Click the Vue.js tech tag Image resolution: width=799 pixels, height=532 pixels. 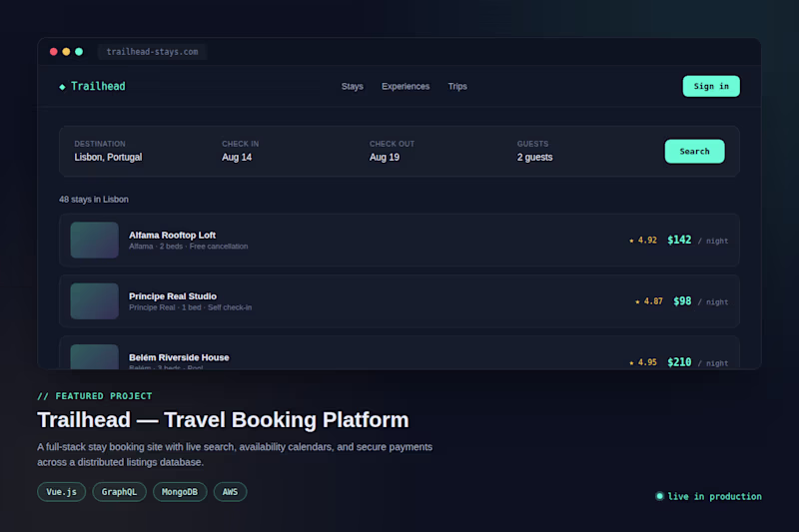[x=61, y=492]
